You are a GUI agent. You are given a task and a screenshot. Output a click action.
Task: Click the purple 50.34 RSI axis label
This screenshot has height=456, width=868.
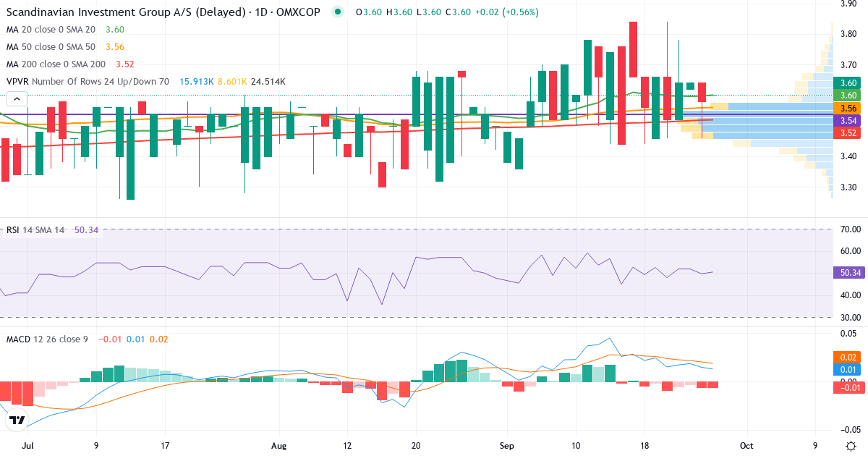coord(849,272)
